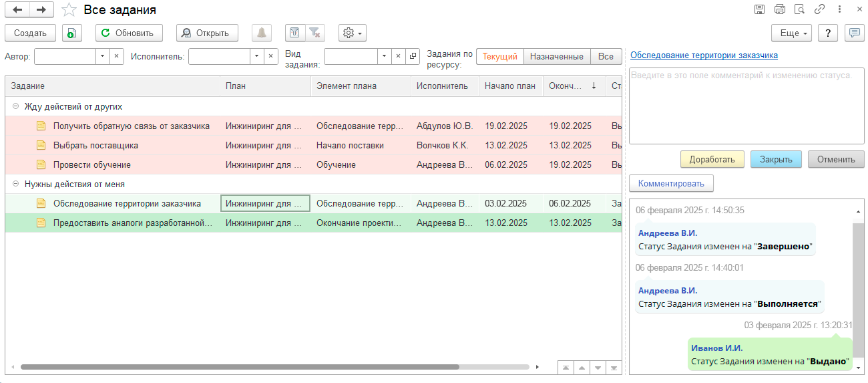Collapse the Жду действий от других group

tap(15, 106)
